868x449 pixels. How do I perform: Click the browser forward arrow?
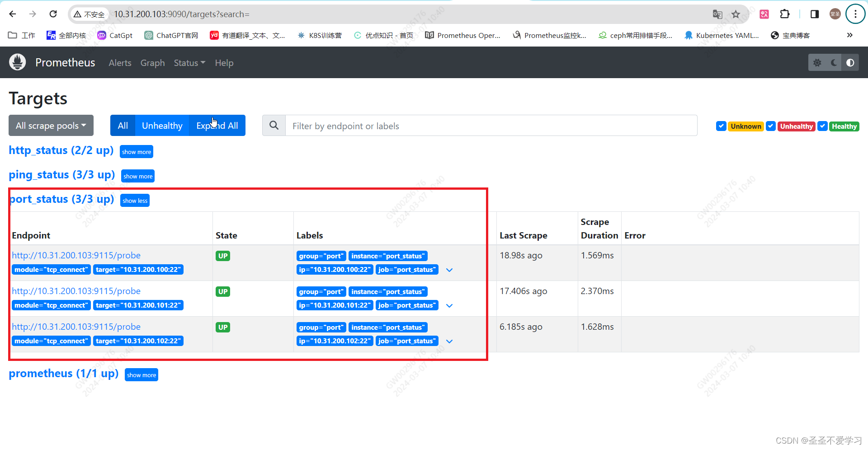point(33,14)
